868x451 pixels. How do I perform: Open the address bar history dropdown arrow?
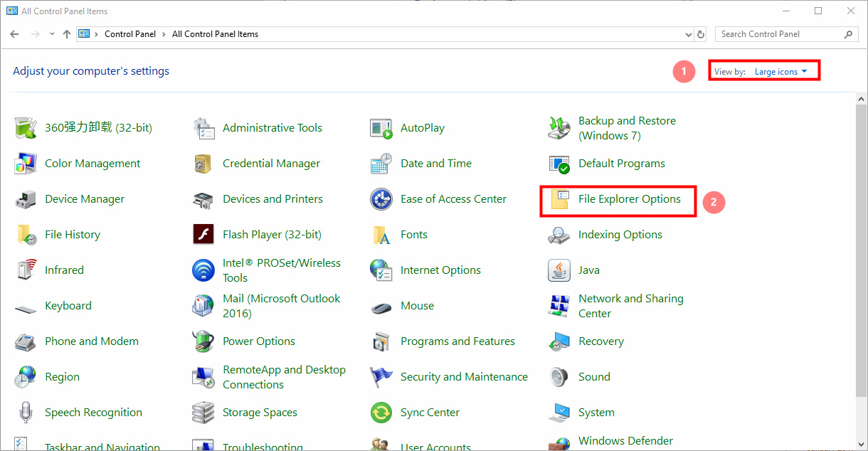pos(688,34)
